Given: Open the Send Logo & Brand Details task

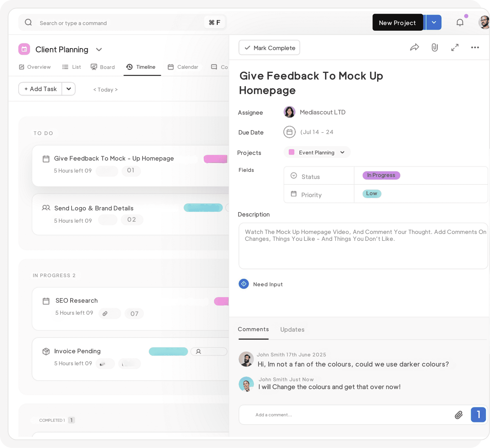Looking at the screenshot, I should [94, 208].
